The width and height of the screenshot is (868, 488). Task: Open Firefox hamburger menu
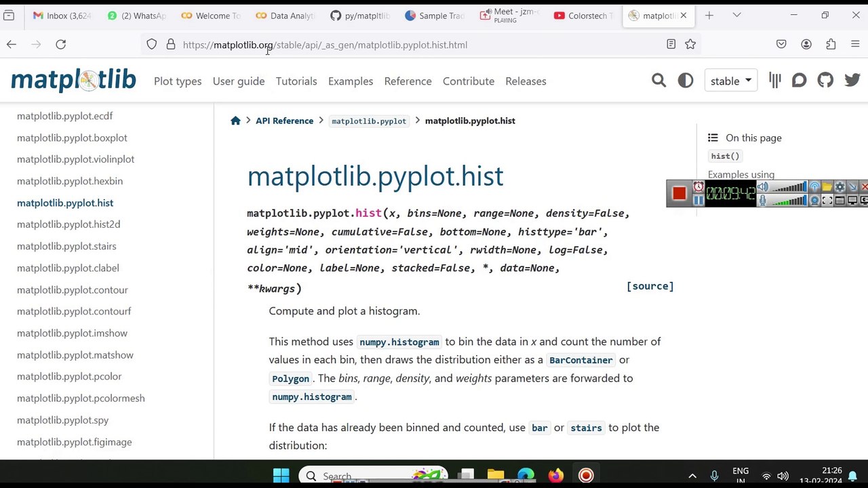[x=855, y=44]
